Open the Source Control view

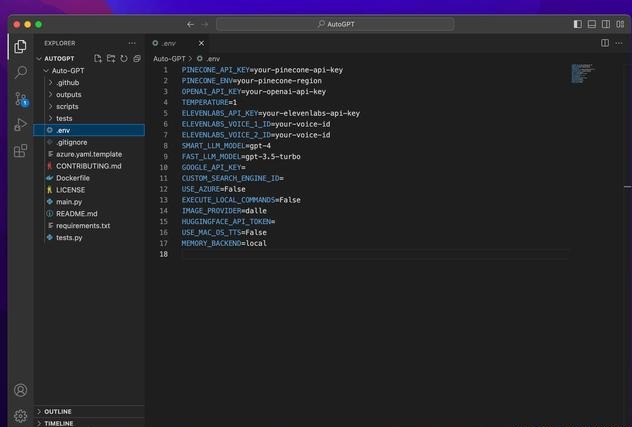click(x=20, y=99)
